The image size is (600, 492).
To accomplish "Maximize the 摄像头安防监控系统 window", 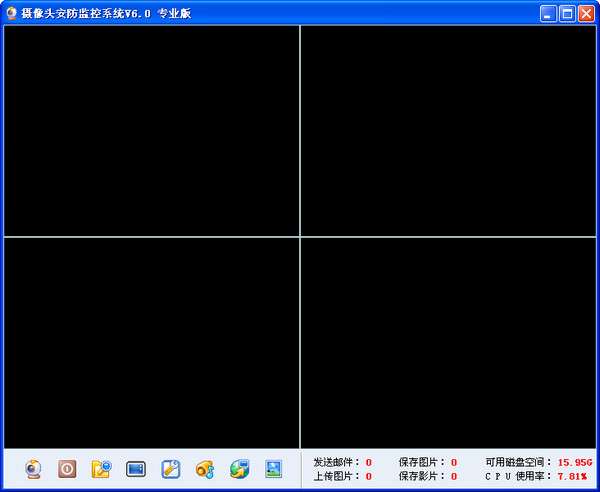I will coord(567,14).
